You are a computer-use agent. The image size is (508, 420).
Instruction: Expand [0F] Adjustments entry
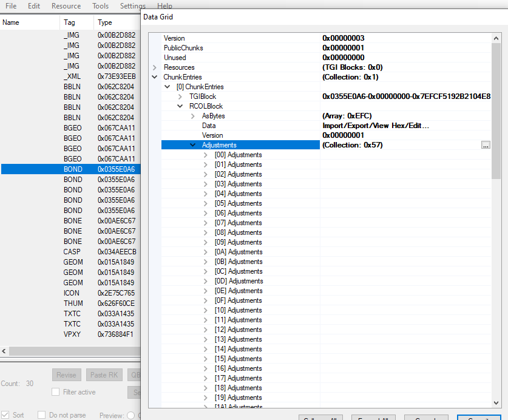click(x=205, y=300)
